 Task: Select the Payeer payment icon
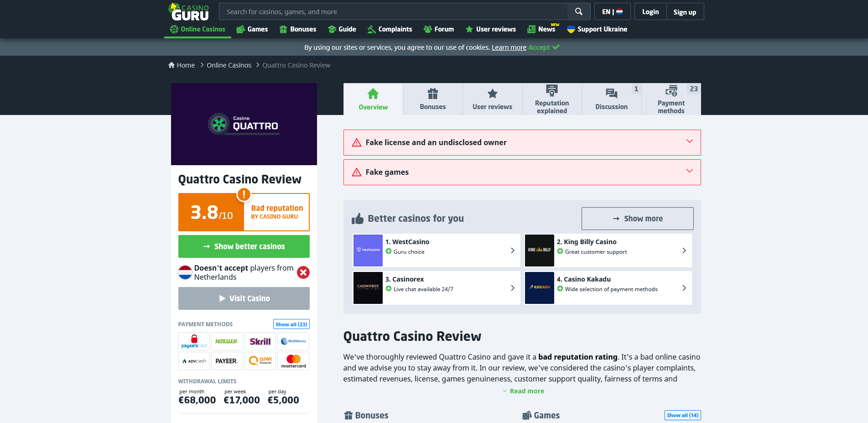[x=227, y=361]
